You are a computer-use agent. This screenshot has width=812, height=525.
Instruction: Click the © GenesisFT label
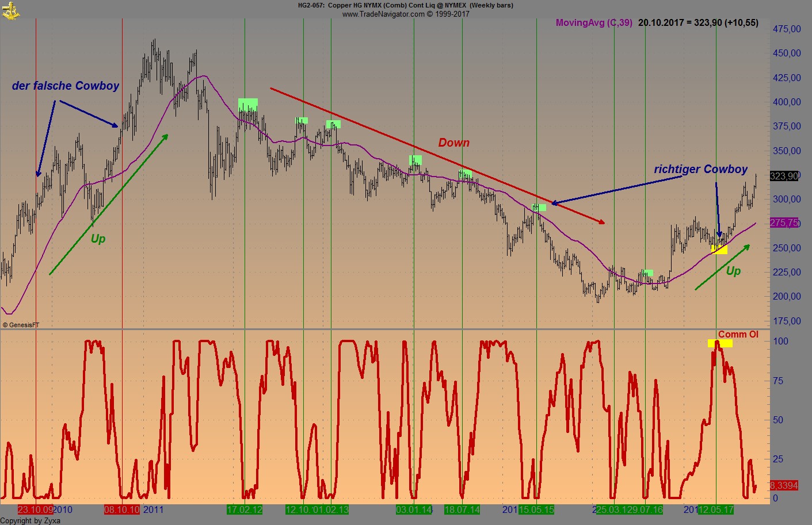click(x=21, y=324)
